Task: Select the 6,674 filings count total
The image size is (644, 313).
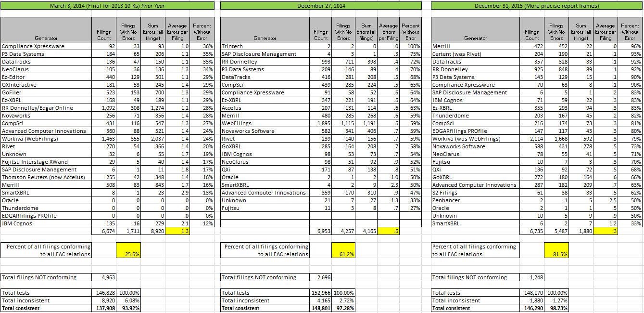Action: tap(104, 231)
